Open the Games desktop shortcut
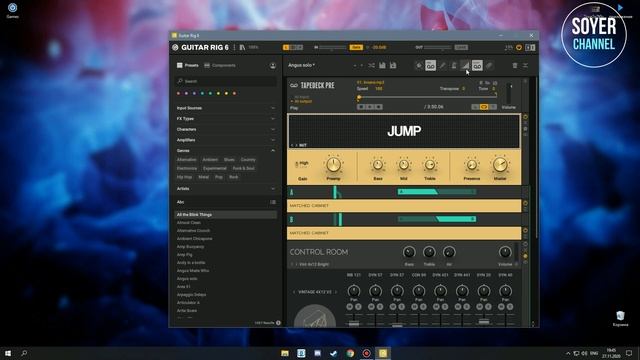The width and height of the screenshot is (640, 360). click(13, 10)
